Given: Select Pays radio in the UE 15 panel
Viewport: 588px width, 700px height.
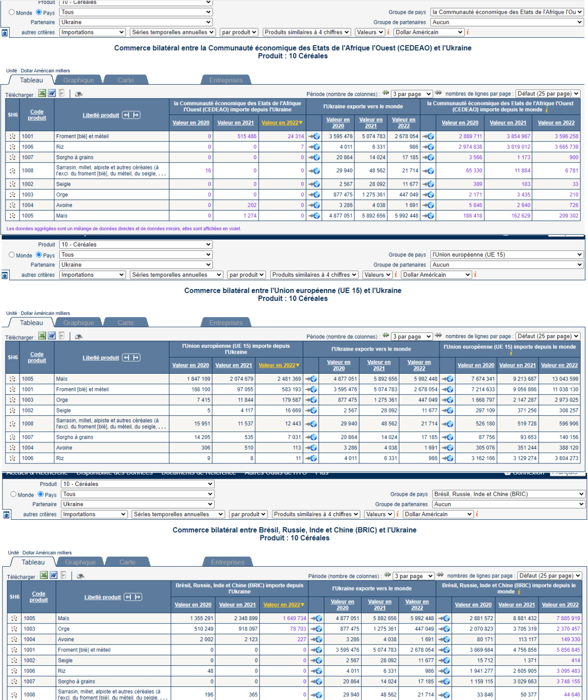Looking at the screenshot, I should [39, 255].
